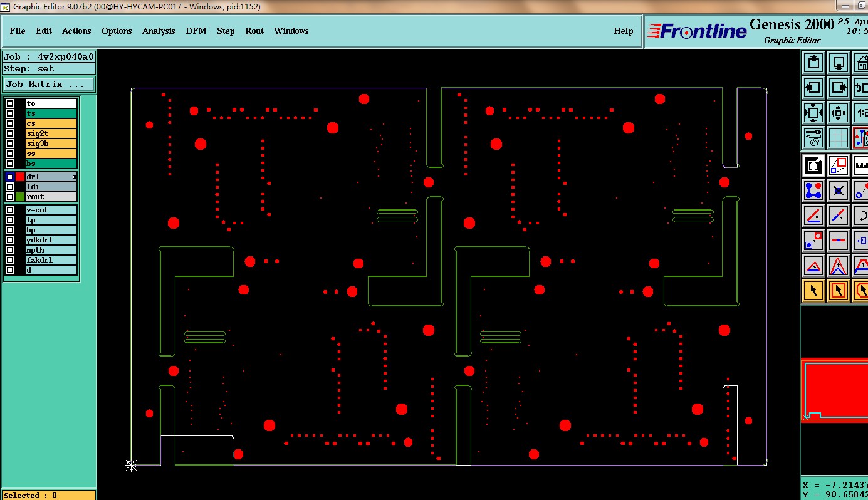Viewport: 868px width, 500px height.
Task: Toggle the checkbox for layer mpth
Action: coord(10,250)
